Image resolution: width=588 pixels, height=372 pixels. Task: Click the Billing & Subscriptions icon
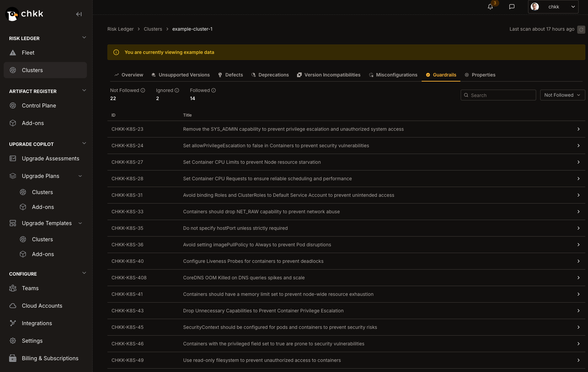point(13,358)
